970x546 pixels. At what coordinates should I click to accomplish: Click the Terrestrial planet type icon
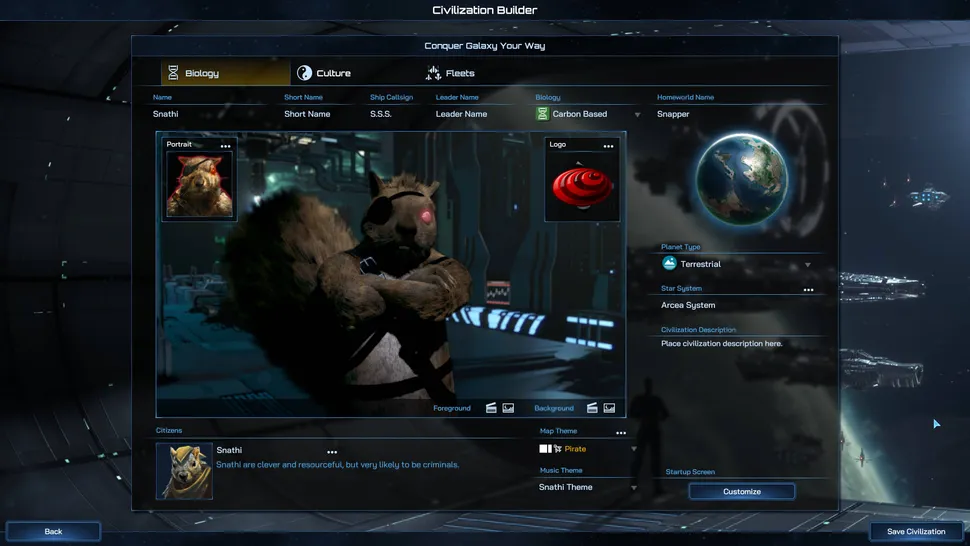(669, 263)
